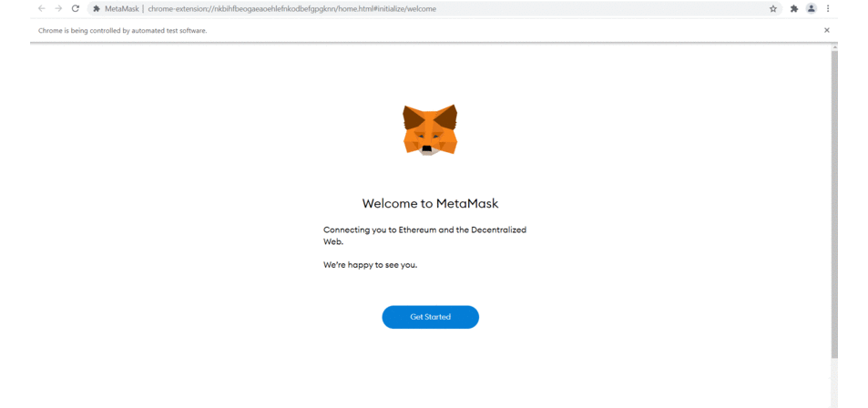Image resolution: width=868 pixels, height=408 pixels.
Task: Click the chrome-extension URL in address bar
Action: click(x=291, y=9)
